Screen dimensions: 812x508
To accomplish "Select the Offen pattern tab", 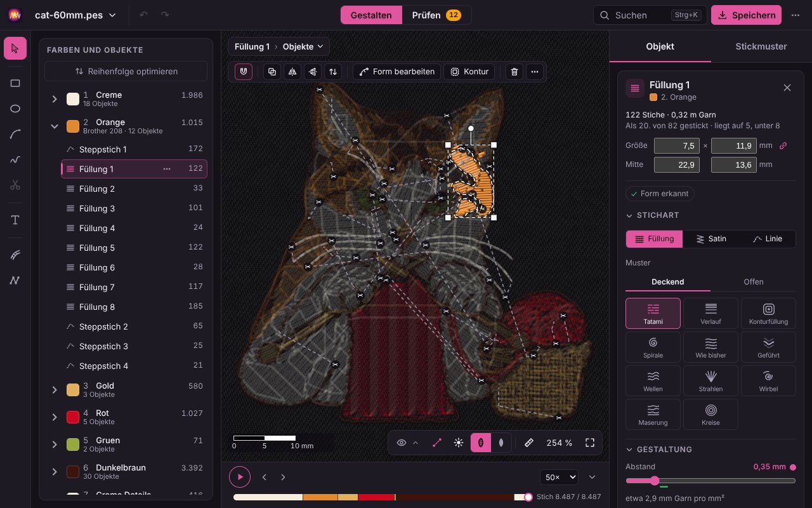I will pyautogui.click(x=754, y=282).
